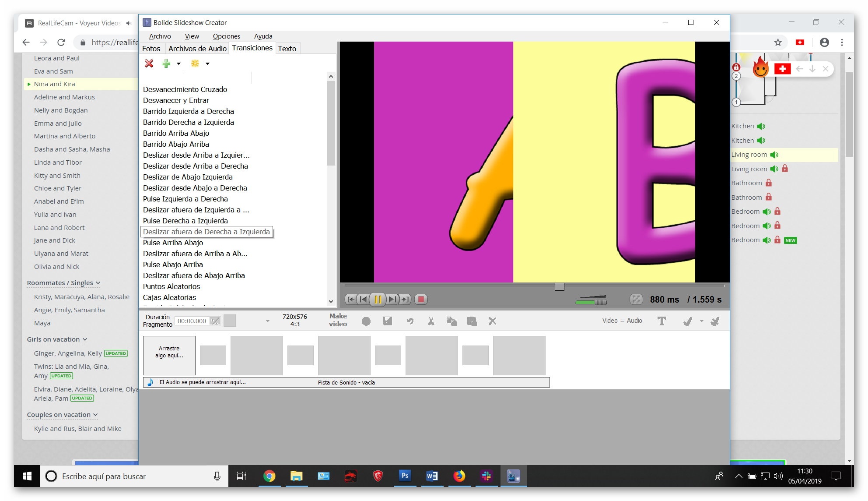Open dropdown arrow beside green plus icon
This screenshot has height=501, width=868.
(178, 64)
